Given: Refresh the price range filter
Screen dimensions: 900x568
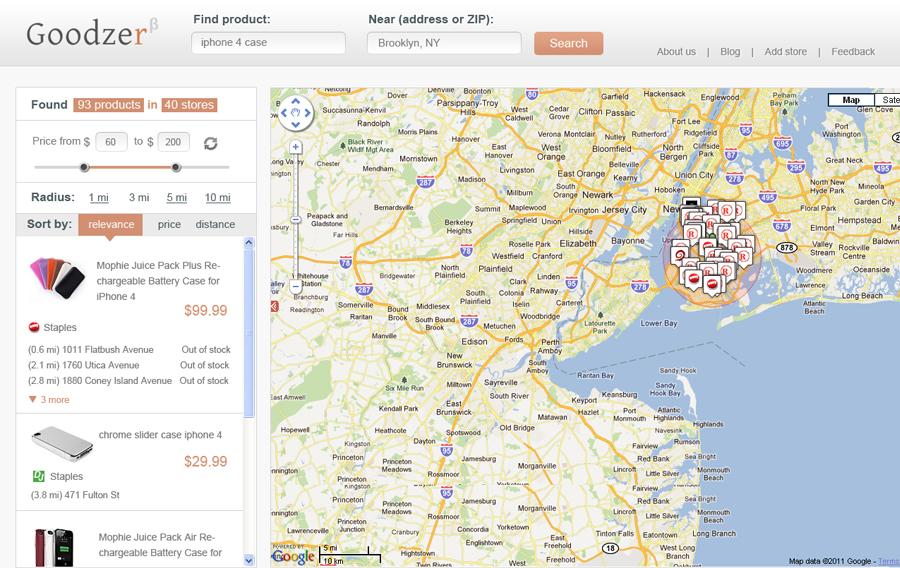Looking at the screenshot, I should click(x=211, y=143).
